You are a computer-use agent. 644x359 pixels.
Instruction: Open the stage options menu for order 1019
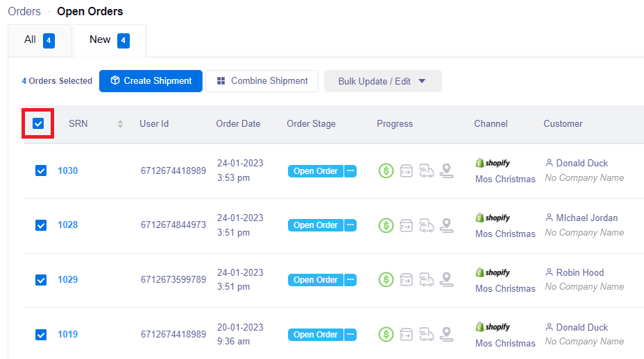(x=350, y=334)
